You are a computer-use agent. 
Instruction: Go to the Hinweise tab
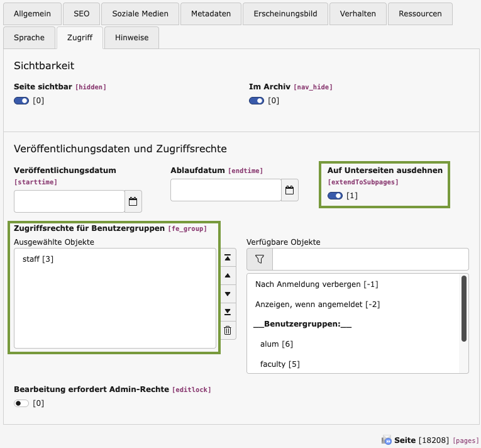click(x=131, y=38)
